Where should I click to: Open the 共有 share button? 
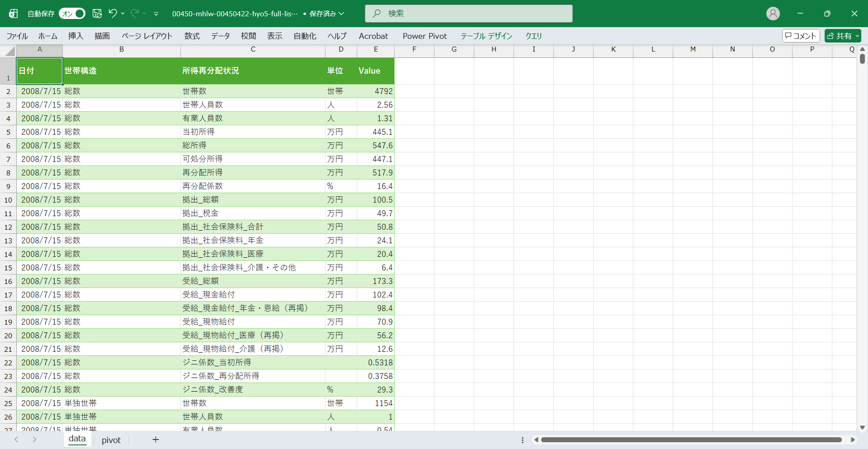point(843,36)
